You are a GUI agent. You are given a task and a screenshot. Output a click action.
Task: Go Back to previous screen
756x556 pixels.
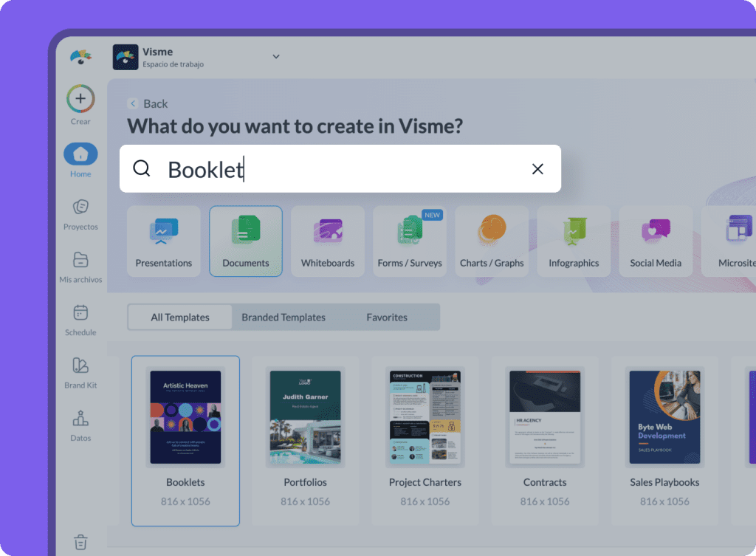[x=156, y=103]
